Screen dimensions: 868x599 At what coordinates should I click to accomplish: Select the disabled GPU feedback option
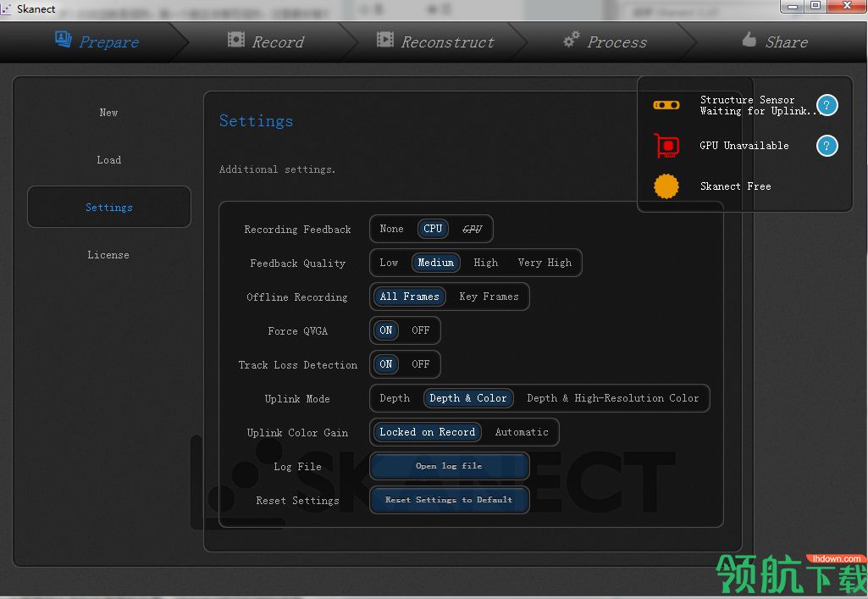coord(472,229)
